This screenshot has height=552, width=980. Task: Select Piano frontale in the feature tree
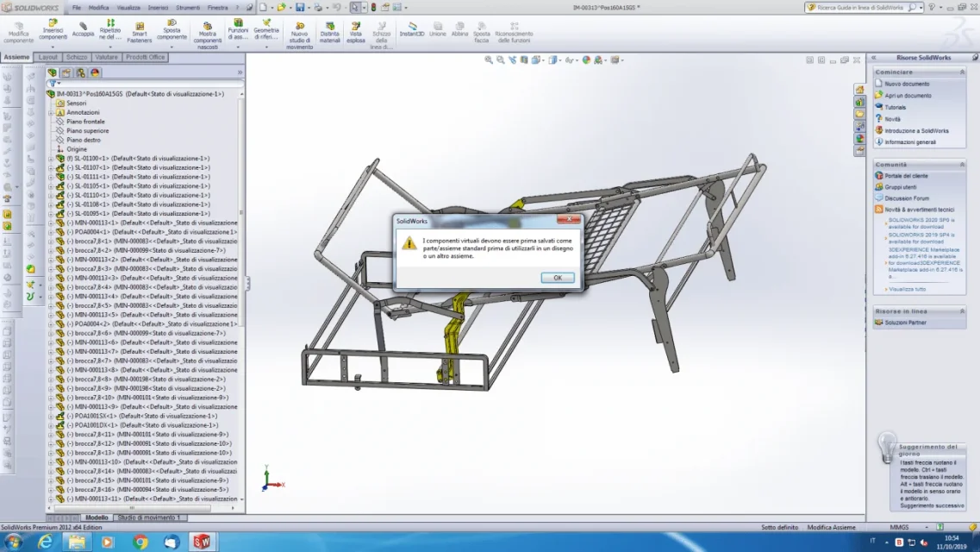[85, 122]
